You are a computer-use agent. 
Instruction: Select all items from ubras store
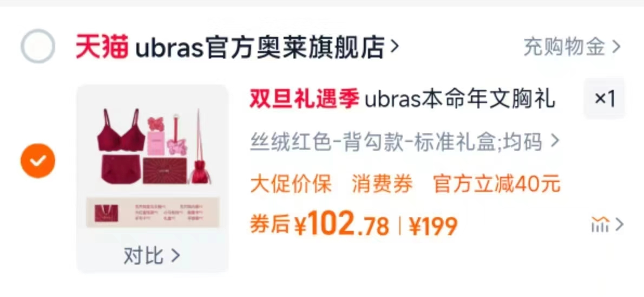coord(38,46)
